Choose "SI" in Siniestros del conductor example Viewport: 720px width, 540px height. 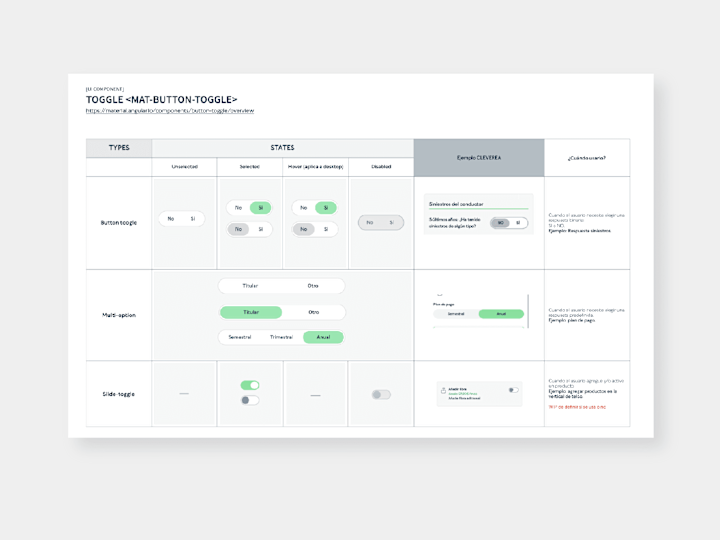coord(518,223)
